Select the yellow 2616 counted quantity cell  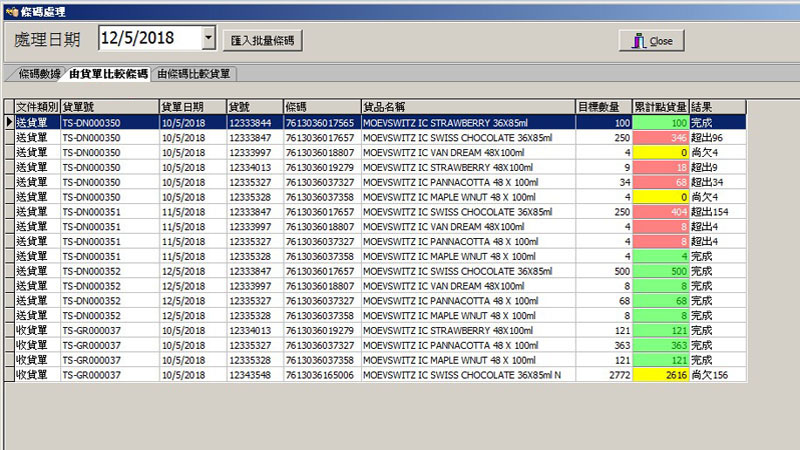(x=660, y=375)
